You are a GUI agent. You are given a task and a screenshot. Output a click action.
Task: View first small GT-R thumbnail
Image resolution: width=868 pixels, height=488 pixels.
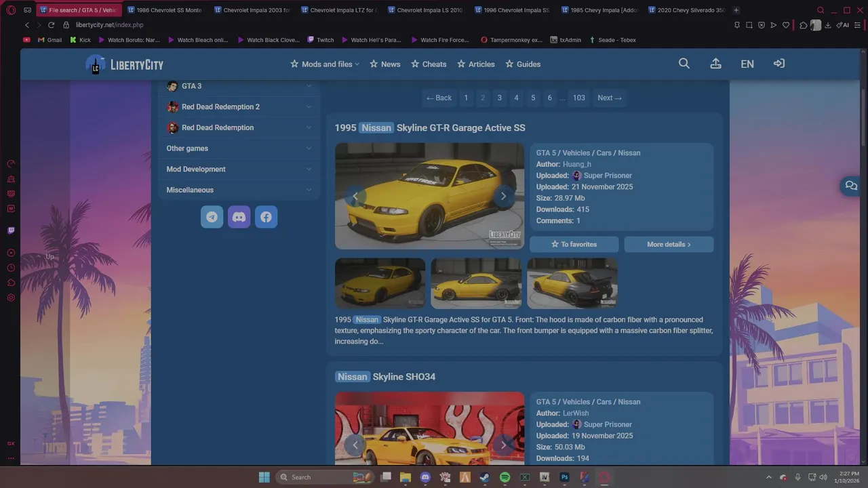click(380, 283)
